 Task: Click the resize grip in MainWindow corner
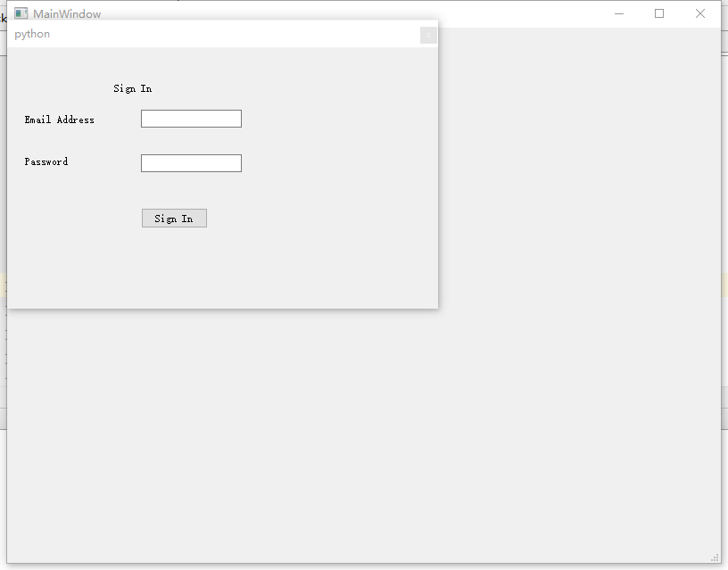pyautogui.click(x=716, y=558)
